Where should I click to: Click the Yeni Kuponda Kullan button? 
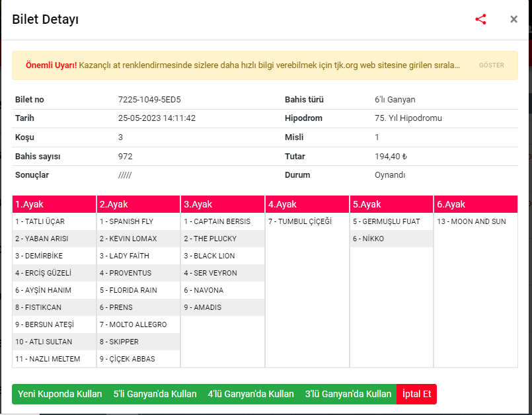(60, 394)
